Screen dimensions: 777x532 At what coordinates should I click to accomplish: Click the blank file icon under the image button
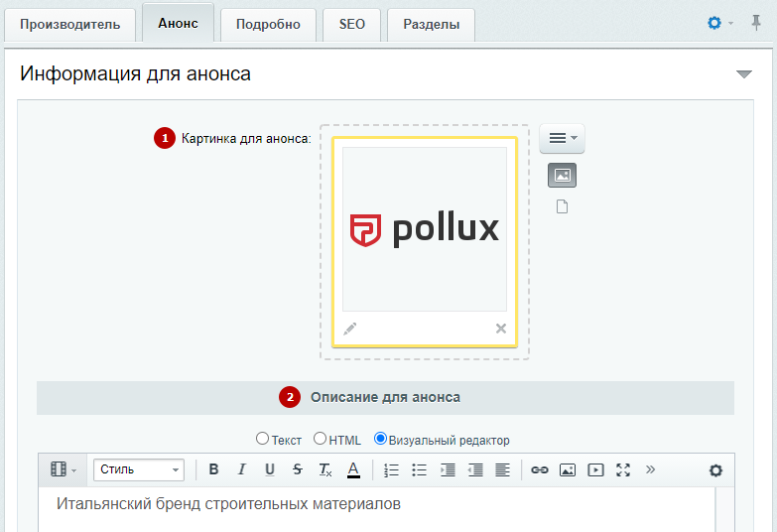[562, 206]
